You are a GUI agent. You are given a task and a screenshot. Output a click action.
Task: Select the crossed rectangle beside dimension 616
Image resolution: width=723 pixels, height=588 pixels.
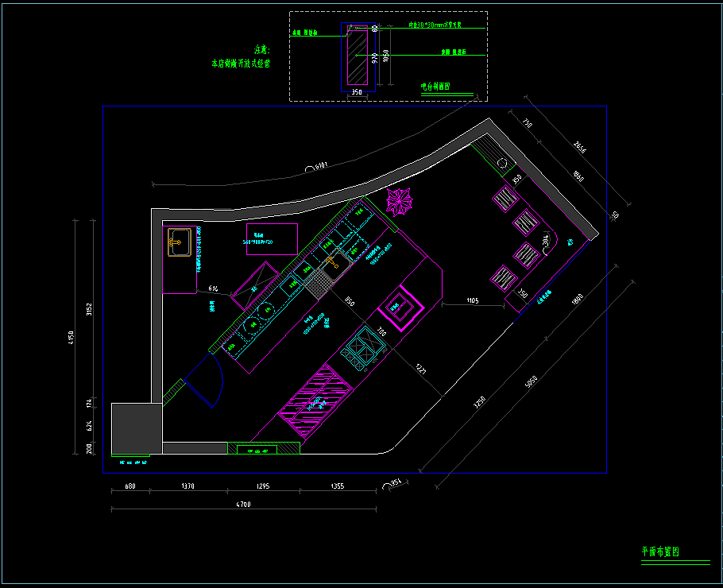[255, 286]
